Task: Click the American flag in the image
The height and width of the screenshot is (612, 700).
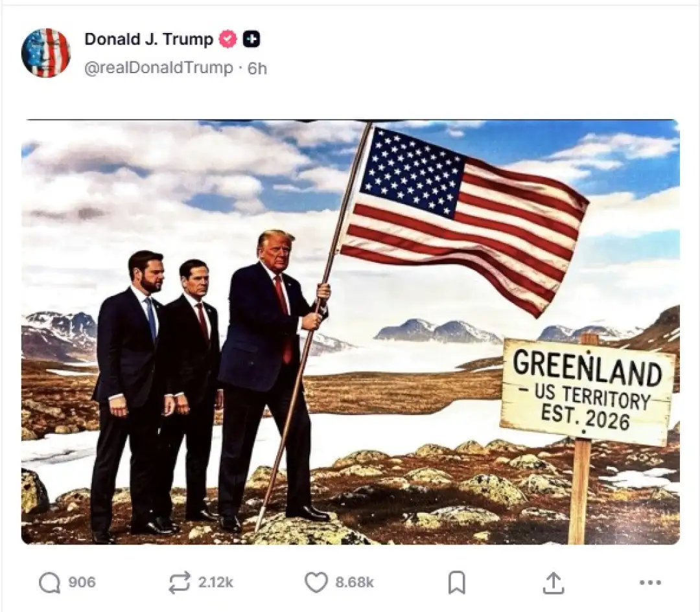Action: 464,219
